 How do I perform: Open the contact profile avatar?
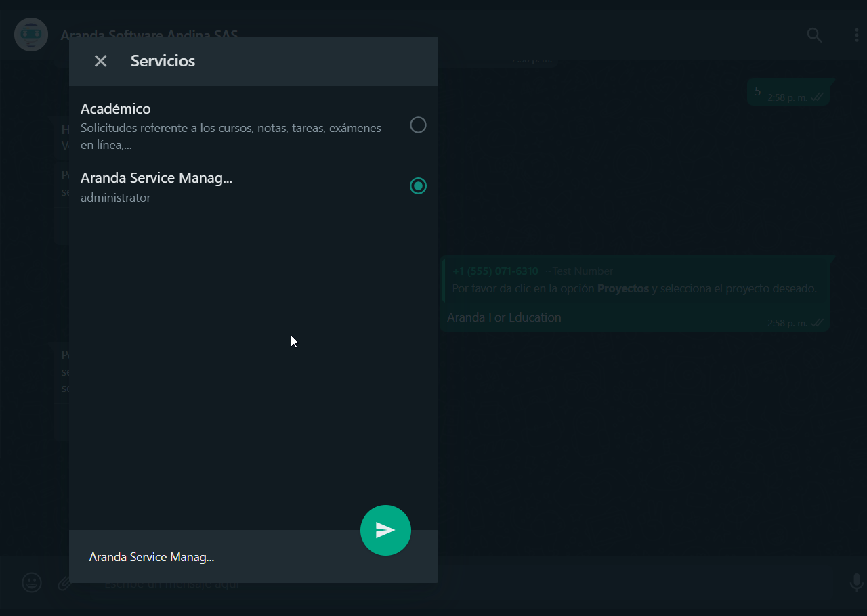[x=31, y=35]
